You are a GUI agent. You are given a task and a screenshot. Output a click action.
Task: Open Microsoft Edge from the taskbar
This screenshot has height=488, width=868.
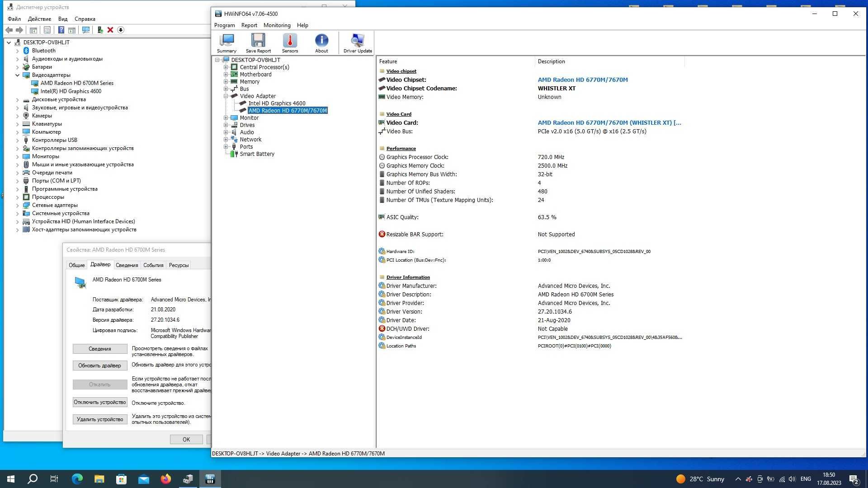point(77,479)
